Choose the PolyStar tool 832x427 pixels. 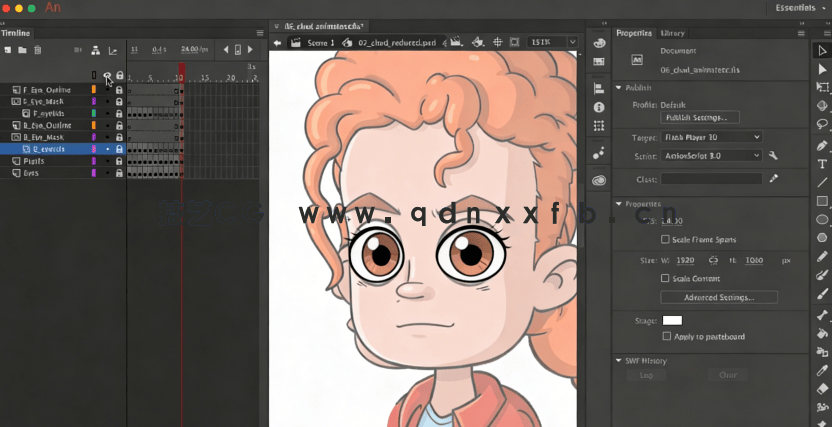click(822, 238)
